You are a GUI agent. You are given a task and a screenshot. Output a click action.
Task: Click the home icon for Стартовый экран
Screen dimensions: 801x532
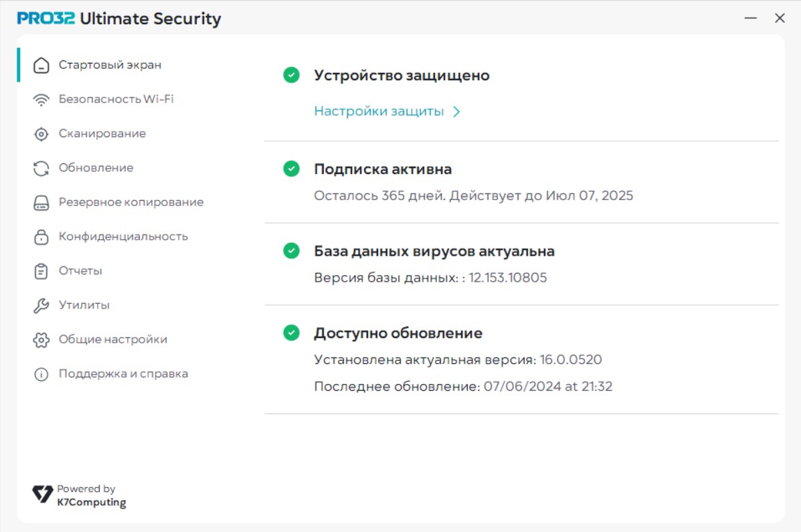tap(41, 66)
